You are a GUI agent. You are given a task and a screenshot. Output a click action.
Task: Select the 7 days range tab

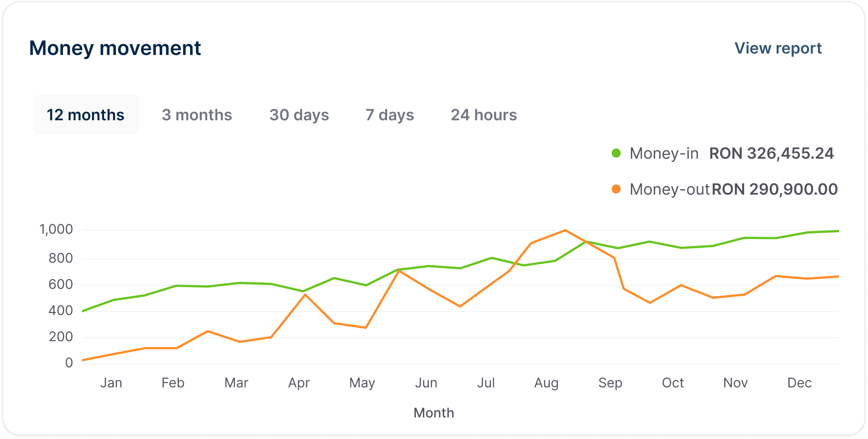389,115
